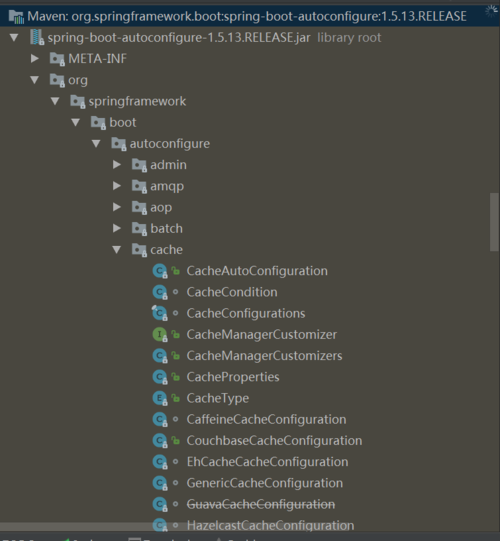Viewport: 500px width, 541px height.
Task: Click the class icon of EhCacheCacheConfiguration
Action: [x=160, y=462]
